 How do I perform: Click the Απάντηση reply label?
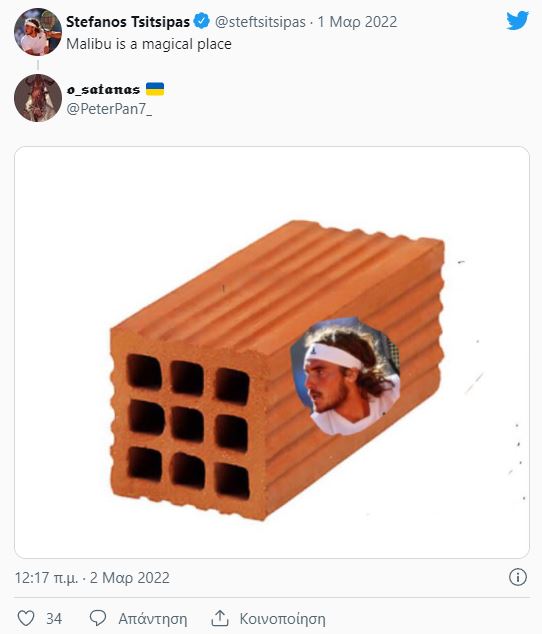[152, 619]
